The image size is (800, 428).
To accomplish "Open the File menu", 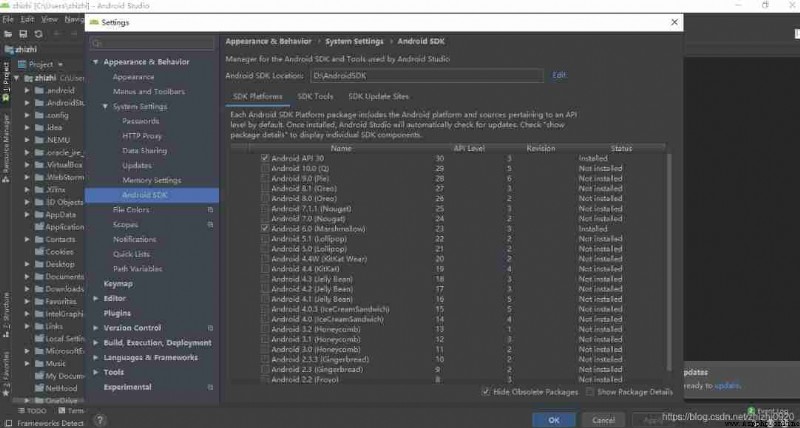I will (8, 19).
